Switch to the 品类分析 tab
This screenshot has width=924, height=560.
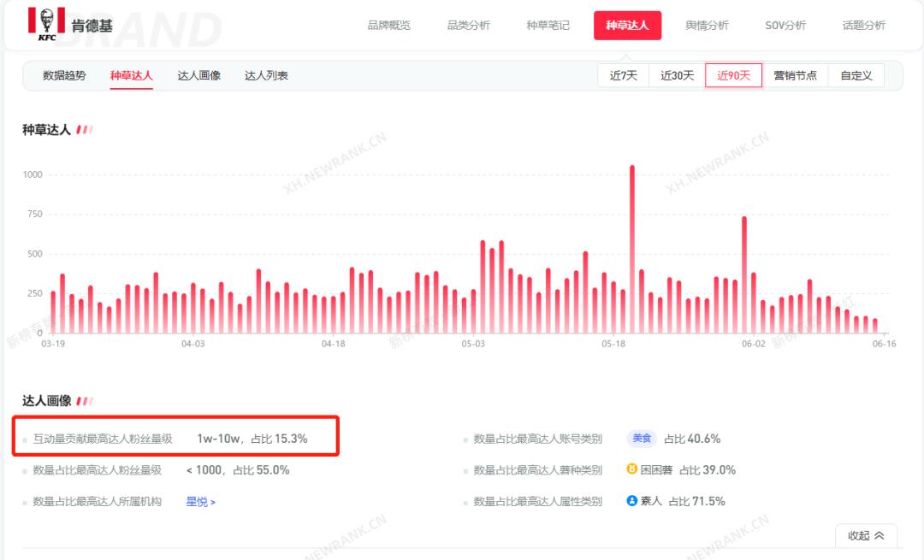469,26
